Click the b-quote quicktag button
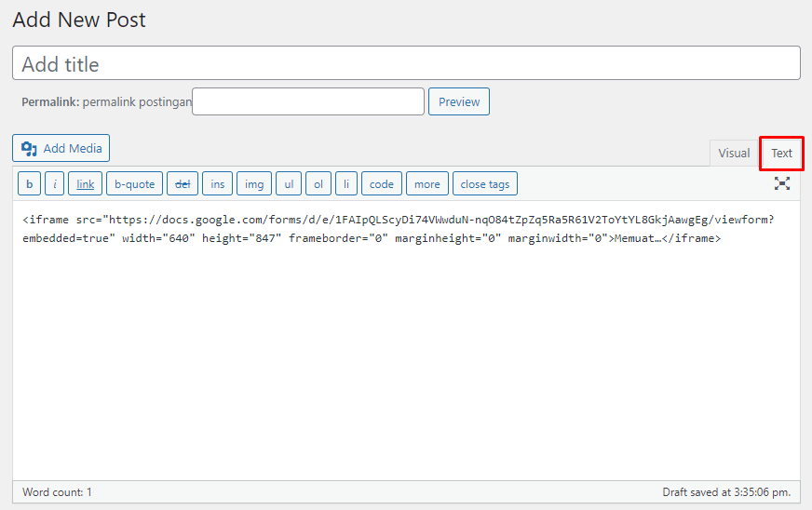The height and width of the screenshot is (510, 812). coord(135,184)
